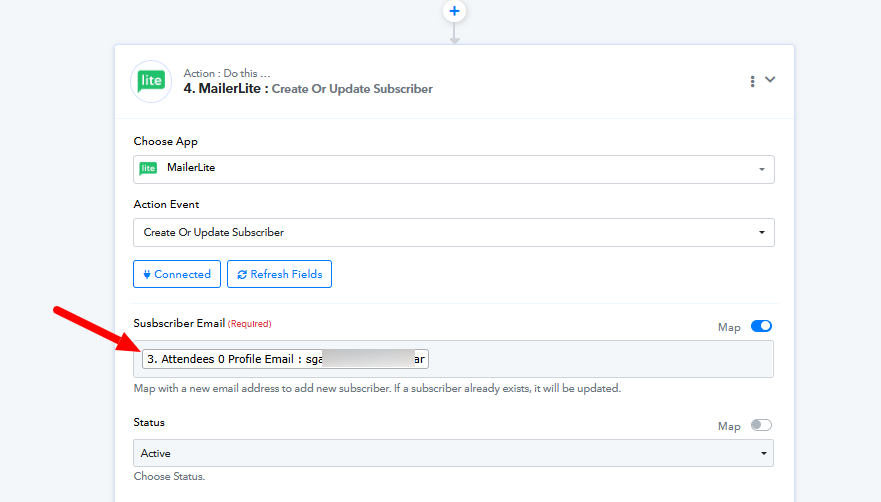The width and height of the screenshot is (881, 502).
Task: Click the Refresh Fields button
Action: coord(279,274)
